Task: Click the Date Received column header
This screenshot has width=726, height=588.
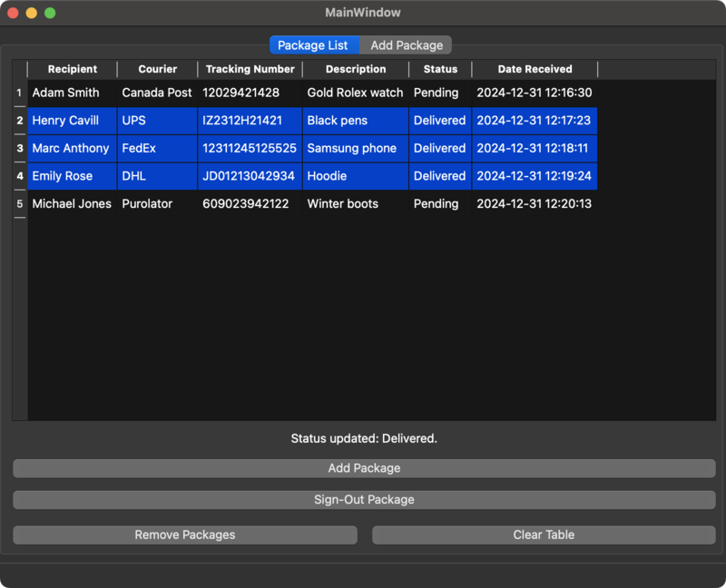Action: [x=535, y=69]
